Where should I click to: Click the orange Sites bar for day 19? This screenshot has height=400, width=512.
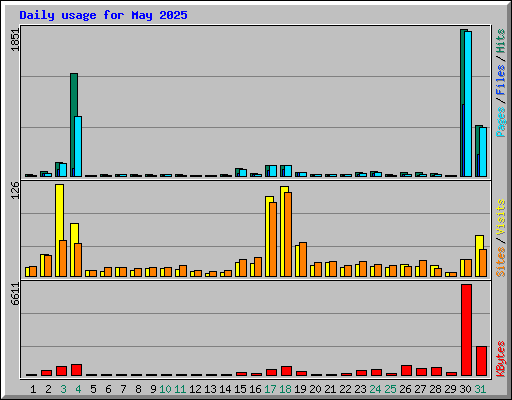(x=303, y=259)
